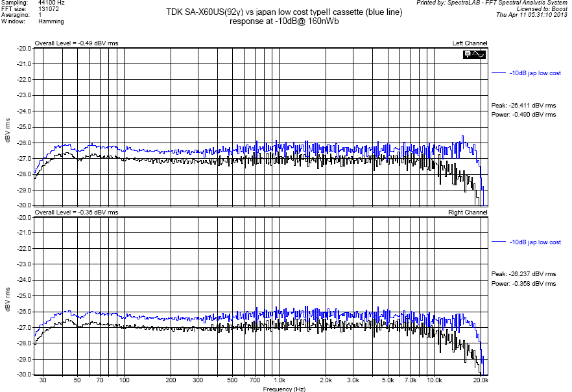The width and height of the screenshot is (572, 392).
Task: Click the 1.0k tick on the frequency axis
Action: click(279, 380)
